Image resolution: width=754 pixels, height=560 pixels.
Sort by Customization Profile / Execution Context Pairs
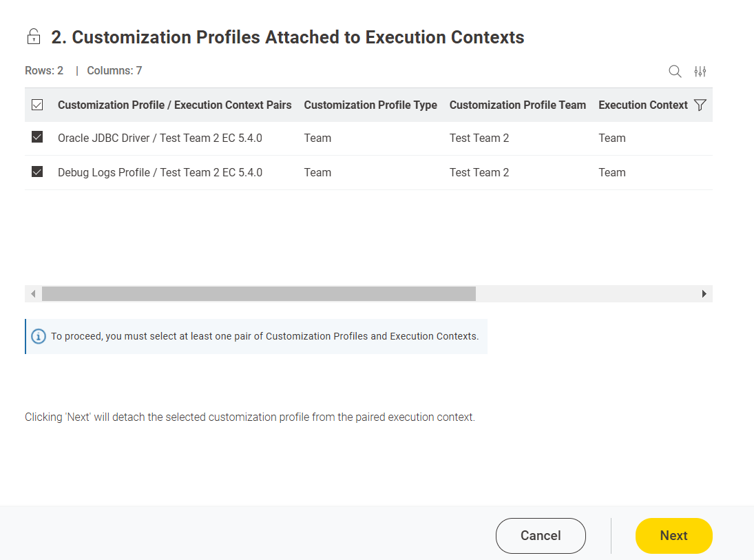[x=174, y=105]
